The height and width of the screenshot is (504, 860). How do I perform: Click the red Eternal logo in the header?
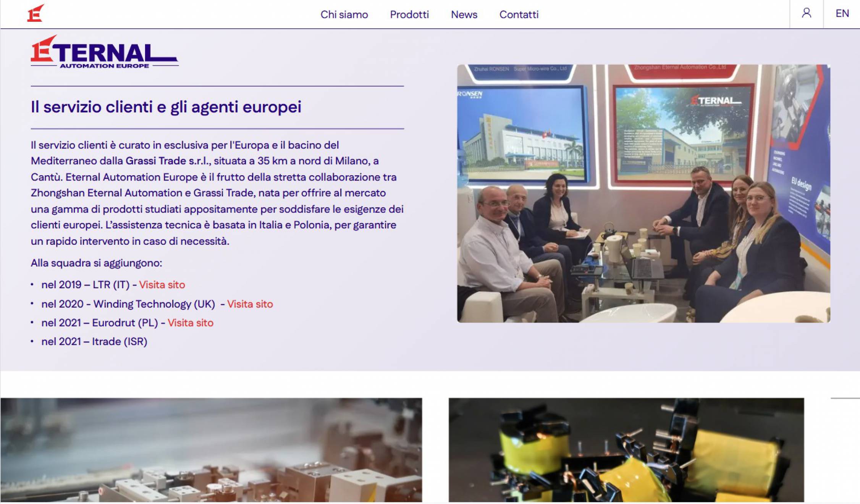(36, 13)
